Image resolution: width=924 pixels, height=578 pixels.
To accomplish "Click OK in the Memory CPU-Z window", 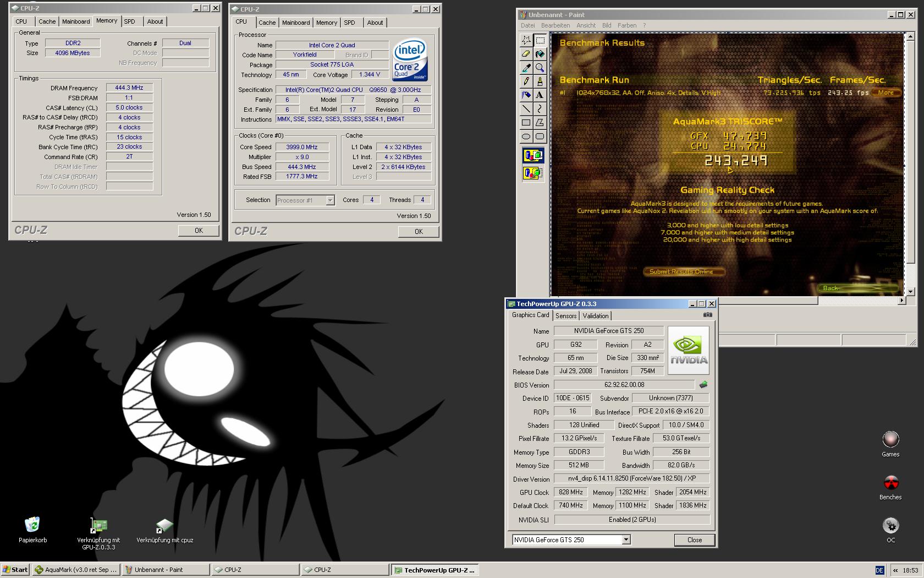I will pyautogui.click(x=199, y=231).
